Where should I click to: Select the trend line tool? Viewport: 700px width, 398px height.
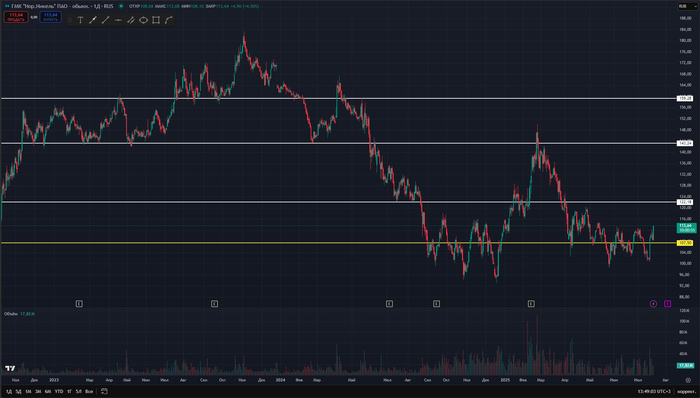105,20
